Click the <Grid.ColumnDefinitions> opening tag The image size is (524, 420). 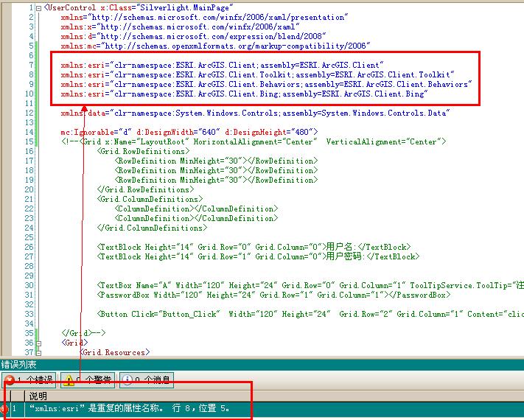[x=150, y=199]
